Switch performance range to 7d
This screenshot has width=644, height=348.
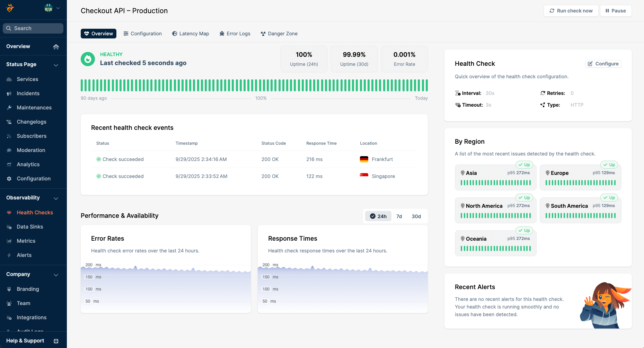coord(399,216)
